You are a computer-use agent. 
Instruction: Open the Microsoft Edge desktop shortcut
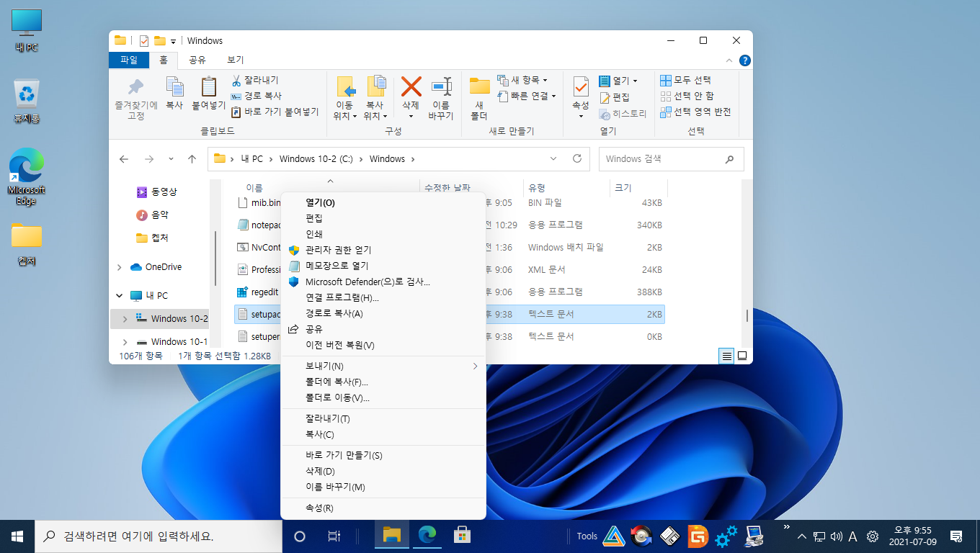click(x=27, y=176)
